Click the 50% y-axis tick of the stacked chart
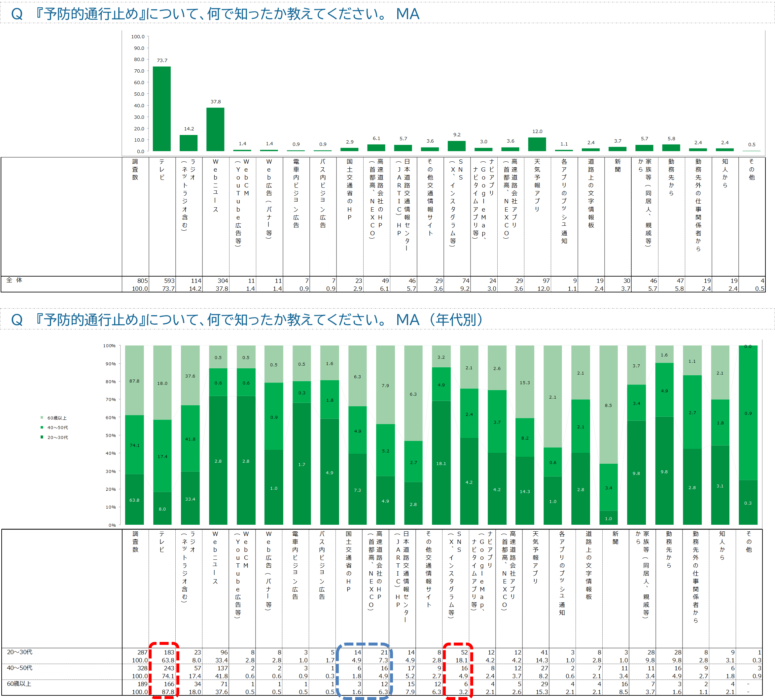The image size is (775, 700). tap(110, 435)
